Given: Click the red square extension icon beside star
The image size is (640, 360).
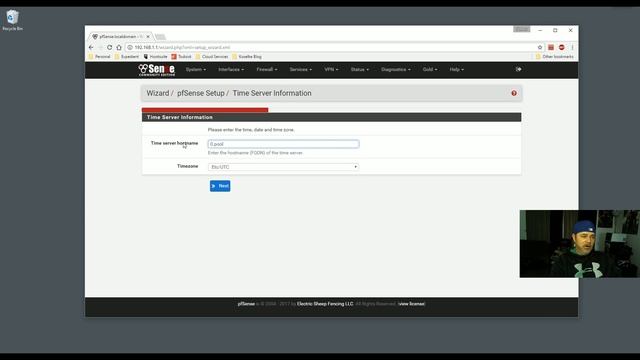Looking at the screenshot, I should tap(551, 47).
